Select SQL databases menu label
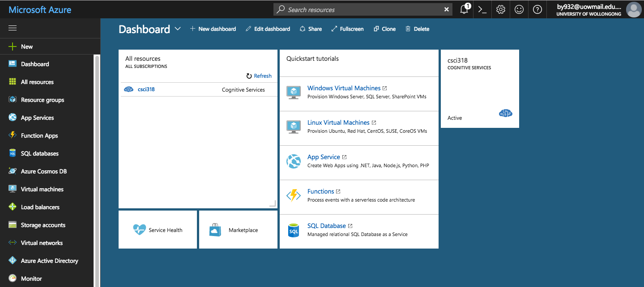Screen dimensions: 644x287 pyautogui.click(x=40, y=153)
